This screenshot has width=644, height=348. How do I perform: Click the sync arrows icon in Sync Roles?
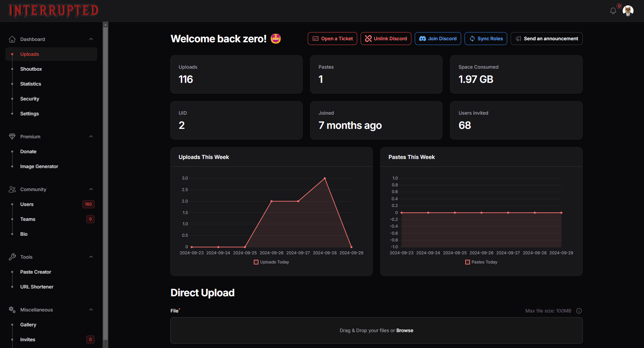click(x=472, y=39)
